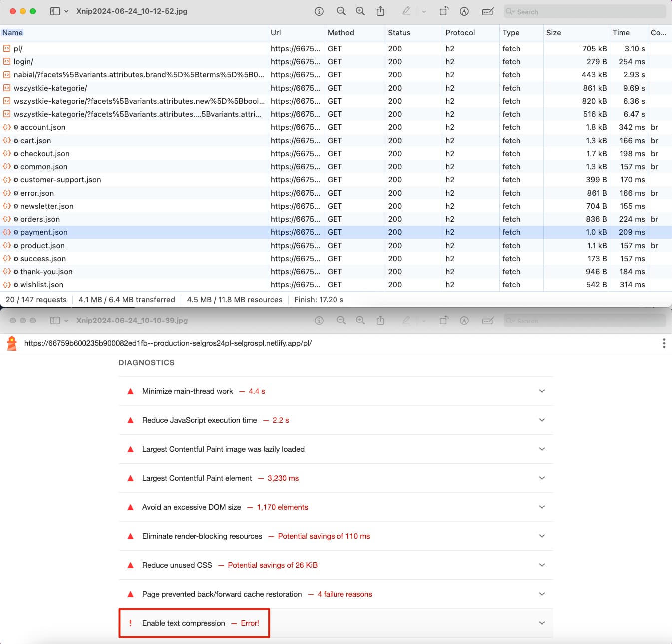Screen dimensions: 672x644
Task: Click the thank-you.json file icon
Action: click(7, 272)
